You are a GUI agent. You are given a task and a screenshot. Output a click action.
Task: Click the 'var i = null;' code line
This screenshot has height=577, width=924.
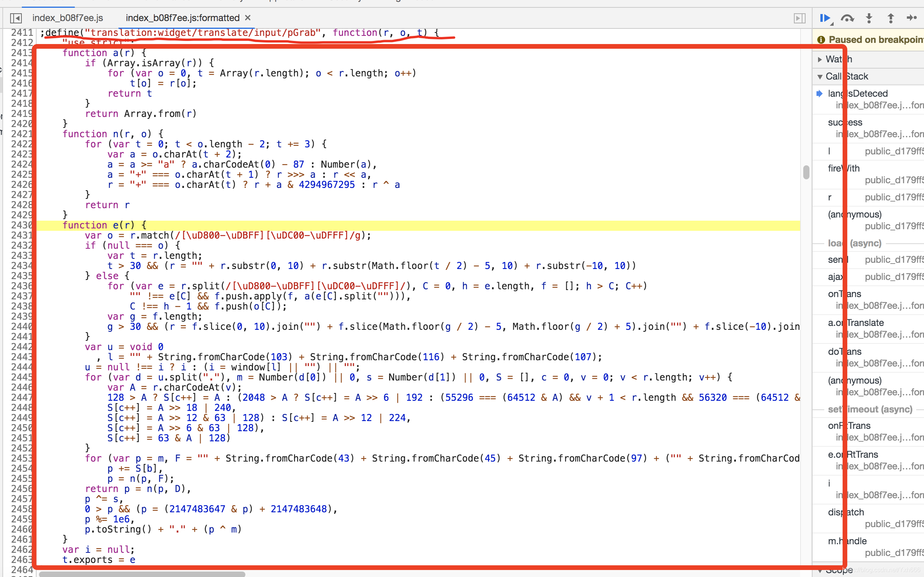point(99,550)
